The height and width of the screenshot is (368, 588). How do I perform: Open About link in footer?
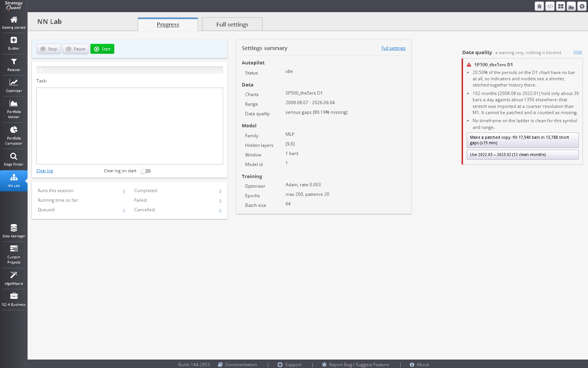click(x=419, y=365)
